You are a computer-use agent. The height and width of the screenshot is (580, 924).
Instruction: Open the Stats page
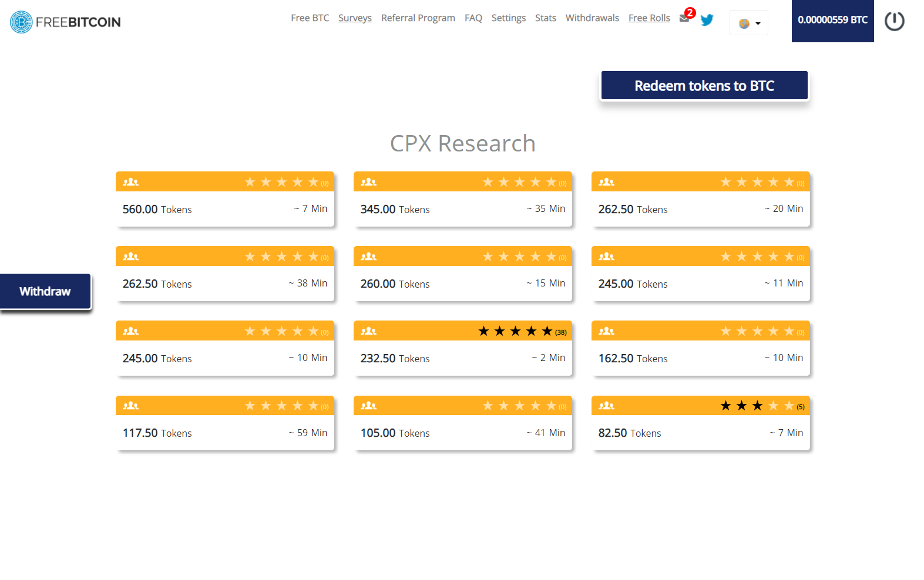coord(545,18)
